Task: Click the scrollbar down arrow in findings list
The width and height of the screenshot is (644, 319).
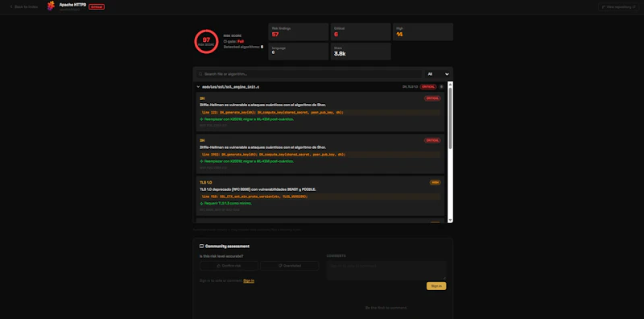Action: [450, 221]
